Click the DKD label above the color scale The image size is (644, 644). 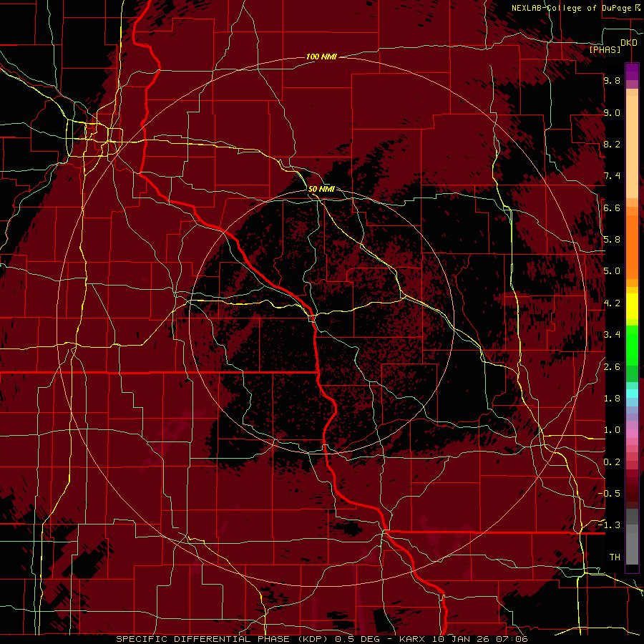point(628,43)
